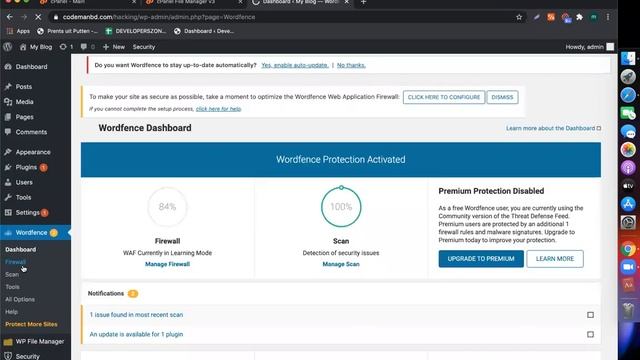640x360 pixels.
Task: Open WP File Manager in sidebar
Action: [34, 341]
